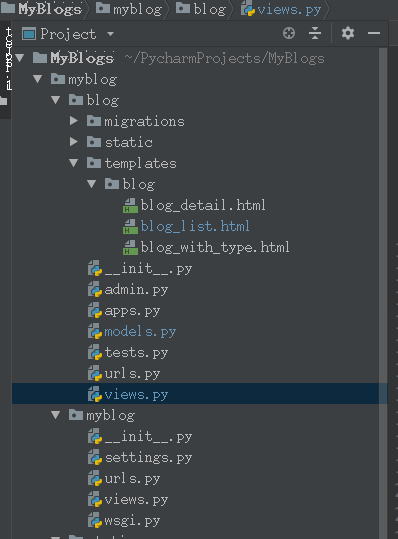Open the Project panel settings gear

[x=347, y=33]
